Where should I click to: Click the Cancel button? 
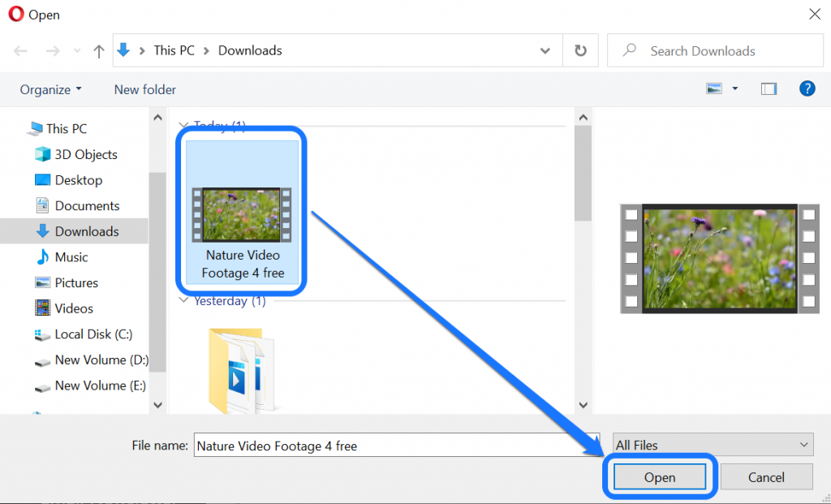766,477
